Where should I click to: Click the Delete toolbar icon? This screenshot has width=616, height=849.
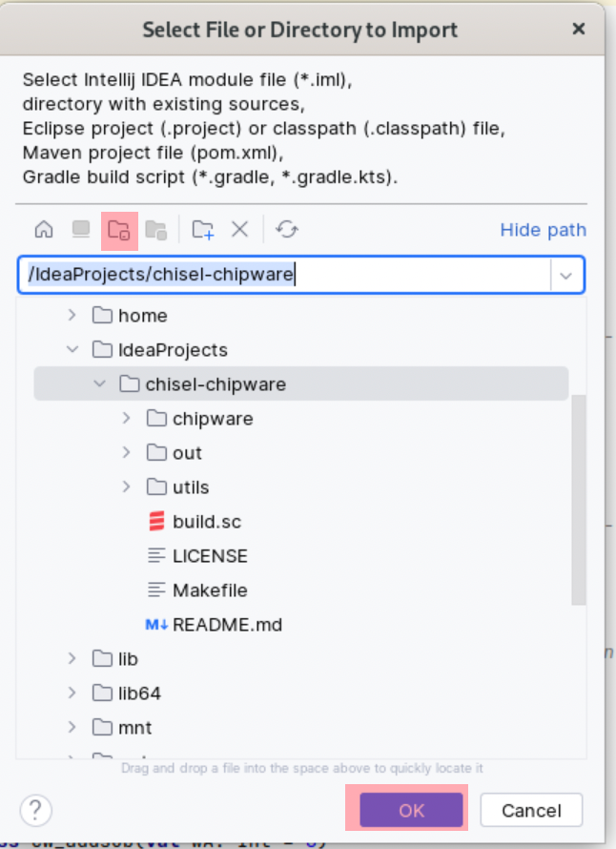[239, 230]
